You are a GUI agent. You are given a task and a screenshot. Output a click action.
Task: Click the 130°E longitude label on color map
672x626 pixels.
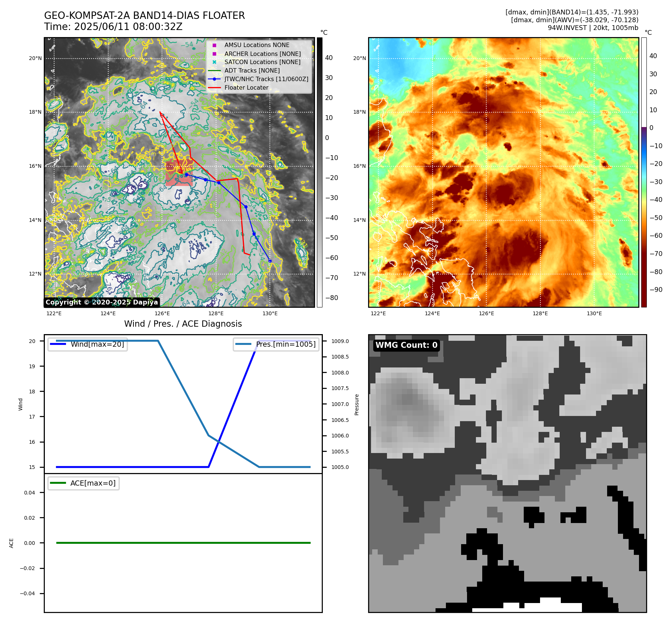594,313
